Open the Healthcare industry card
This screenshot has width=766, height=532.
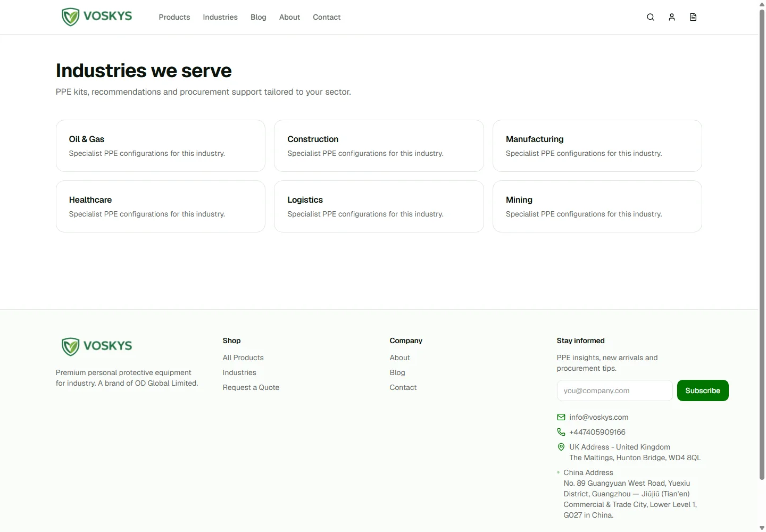[161, 206]
